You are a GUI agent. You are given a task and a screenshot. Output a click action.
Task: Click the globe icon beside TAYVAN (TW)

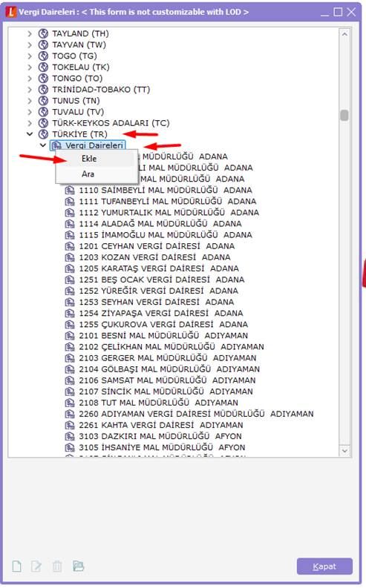(44, 45)
